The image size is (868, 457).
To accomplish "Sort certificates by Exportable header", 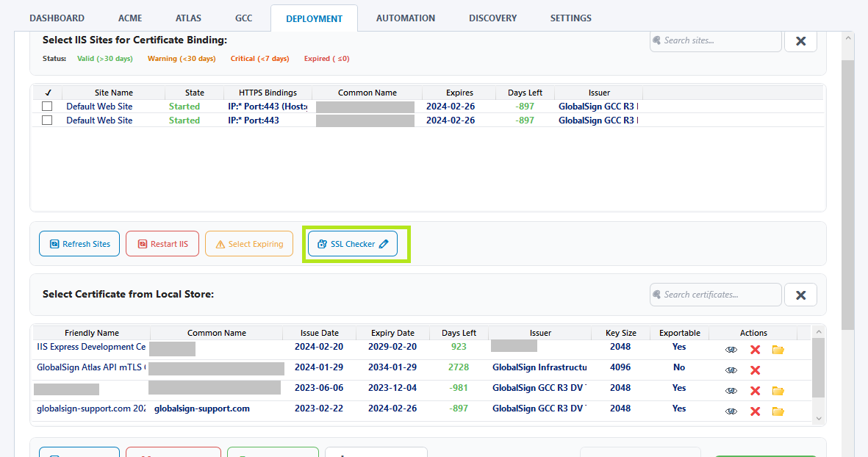I will (679, 333).
